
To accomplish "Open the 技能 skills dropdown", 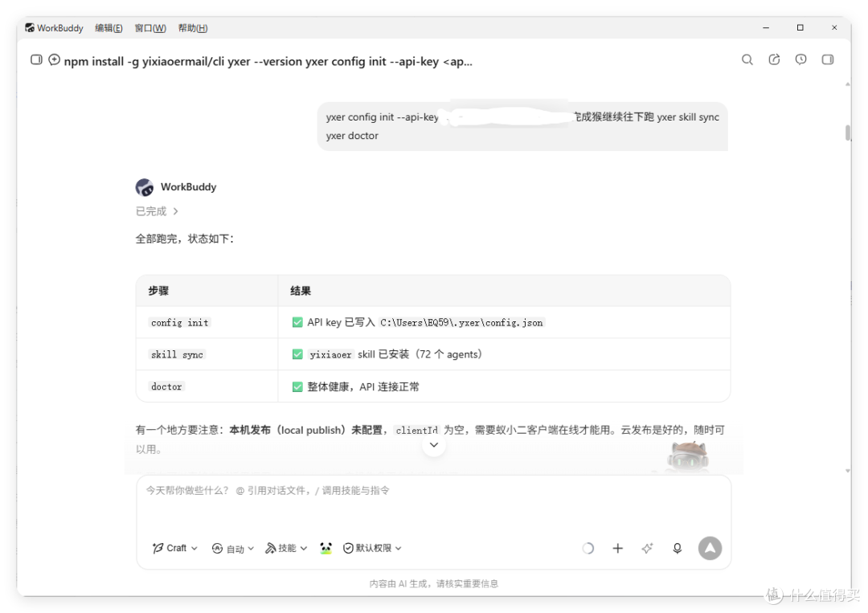I will [x=286, y=548].
